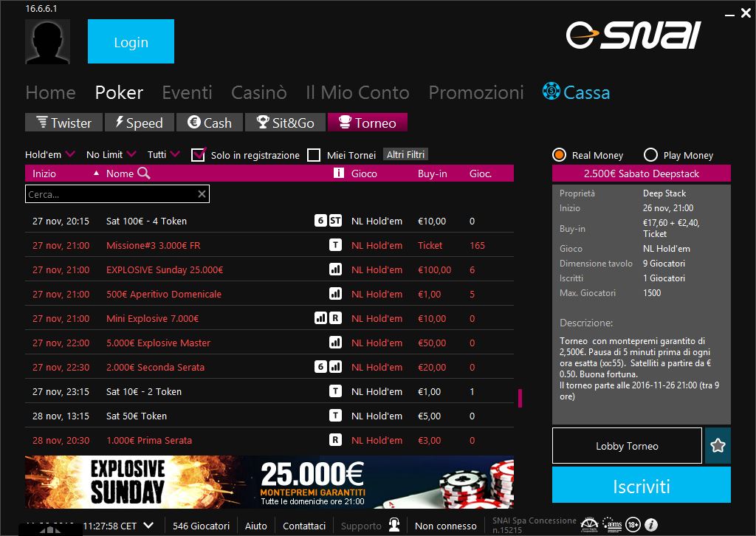Enable the Miei Tornei checkbox

[314, 155]
